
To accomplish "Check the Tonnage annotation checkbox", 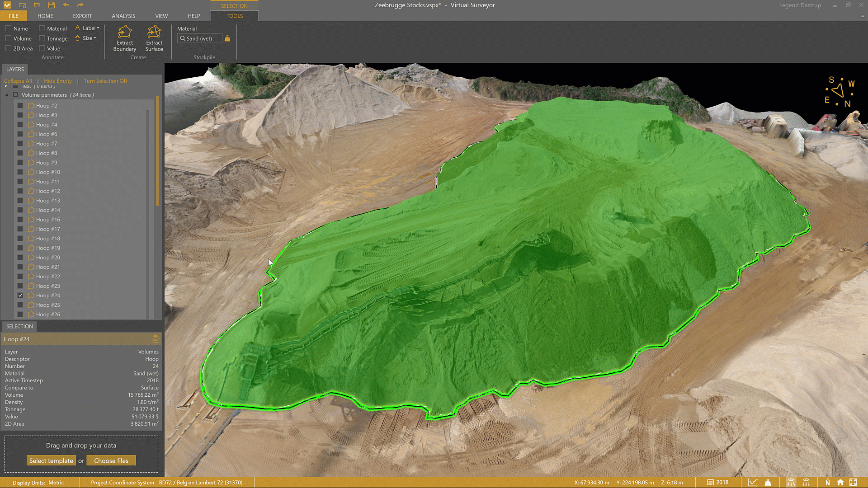I will (x=42, y=38).
